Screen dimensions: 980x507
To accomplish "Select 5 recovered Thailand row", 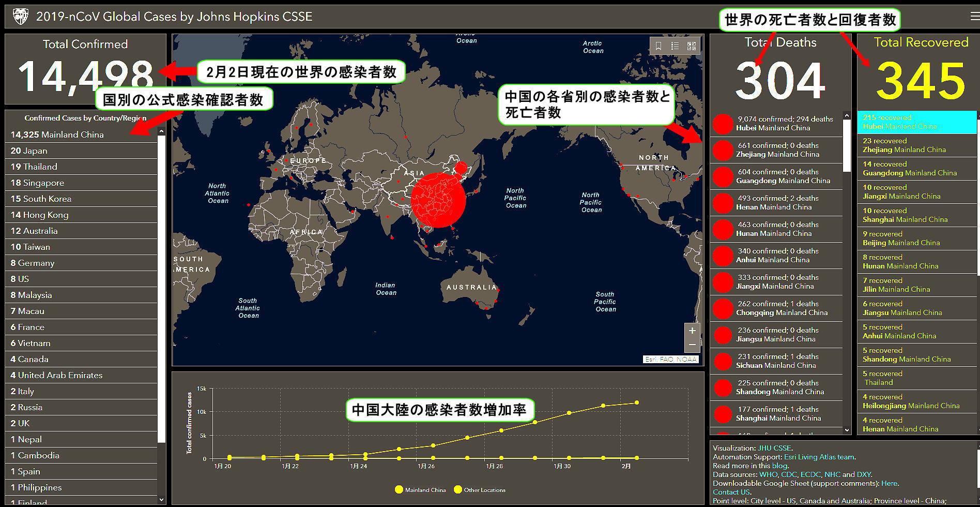I will [x=917, y=378].
